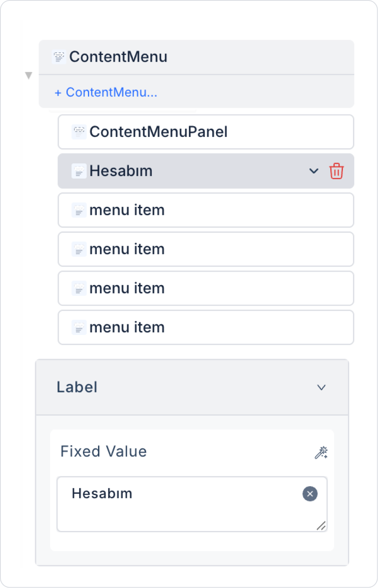Click the text area resize handle
The width and height of the screenshot is (378, 588).
click(x=321, y=526)
